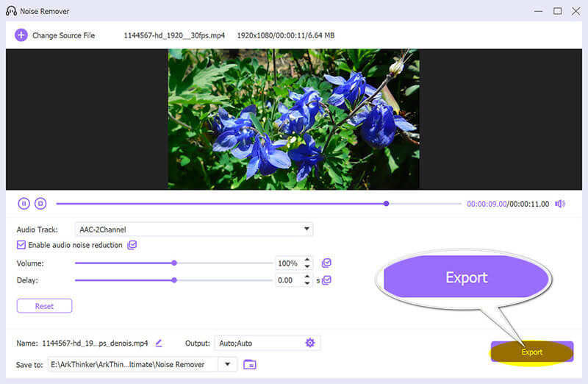
Task: Decrease Delay with the down stepper arrow
Action: click(x=307, y=283)
